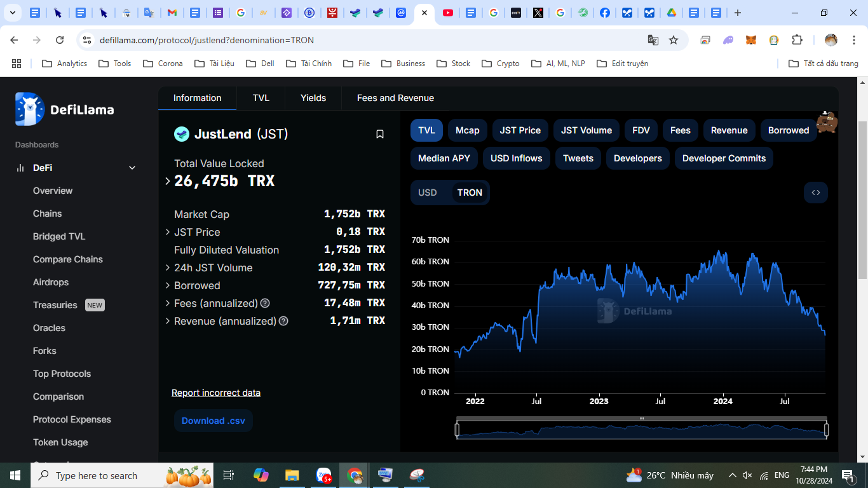Click the browser back arrow
Image resolution: width=868 pixels, height=488 pixels.
(x=14, y=40)
